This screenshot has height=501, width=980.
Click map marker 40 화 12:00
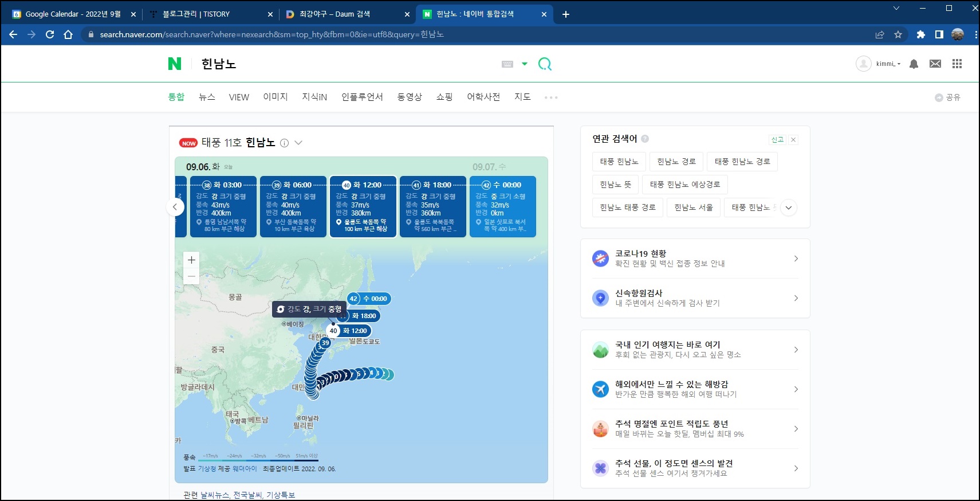[x=349, y=331]
